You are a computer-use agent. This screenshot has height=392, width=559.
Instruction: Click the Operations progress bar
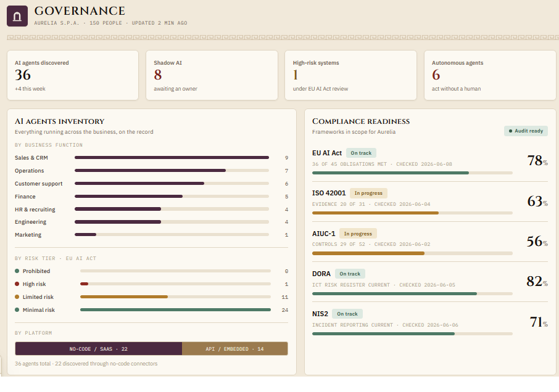click(172, 171)
